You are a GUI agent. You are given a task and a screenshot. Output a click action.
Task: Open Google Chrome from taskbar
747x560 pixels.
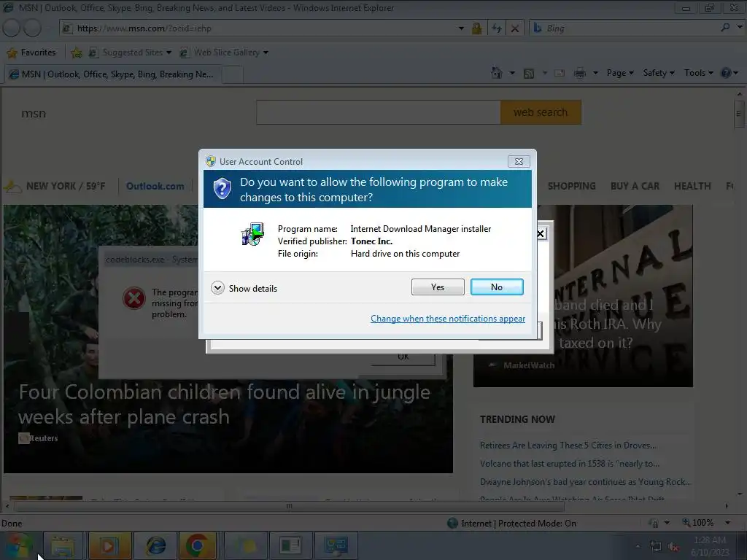coord(197,545)
